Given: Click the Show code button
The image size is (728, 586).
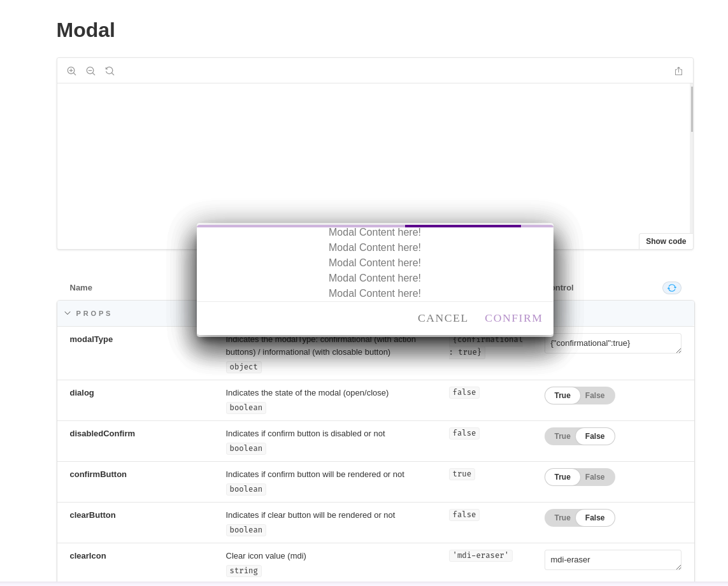Looking at the screenshot, I should coord(666,241).
